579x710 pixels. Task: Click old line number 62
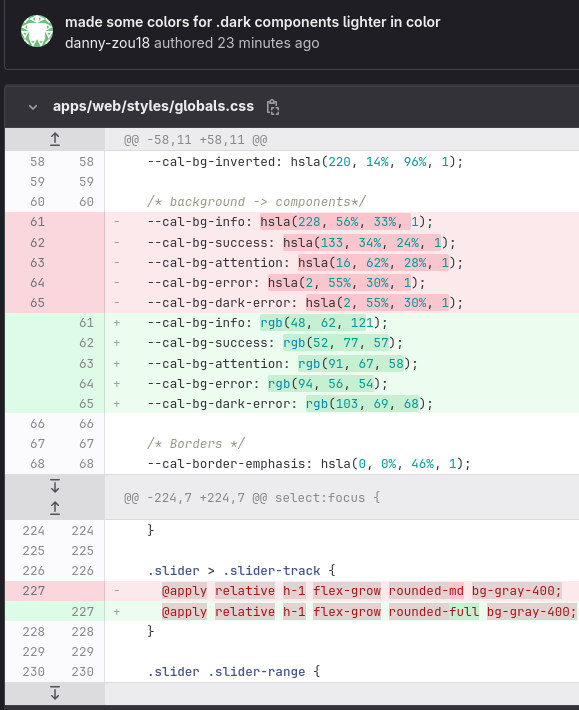[x=37, y=243]
